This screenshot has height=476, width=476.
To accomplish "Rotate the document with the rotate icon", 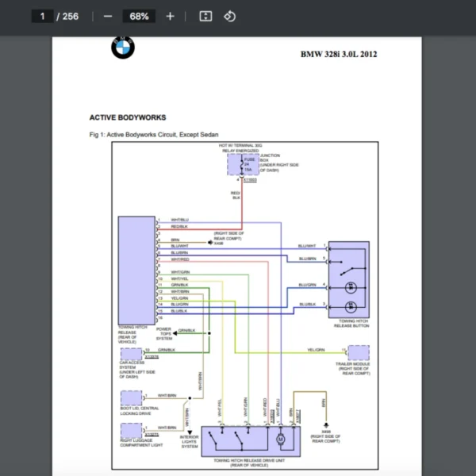I will click(229, 16).
